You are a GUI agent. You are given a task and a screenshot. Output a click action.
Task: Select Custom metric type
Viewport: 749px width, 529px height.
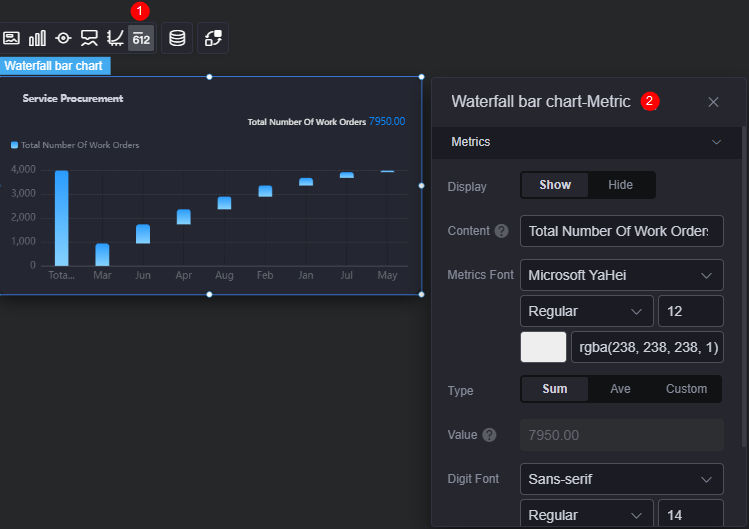(686, 389)
